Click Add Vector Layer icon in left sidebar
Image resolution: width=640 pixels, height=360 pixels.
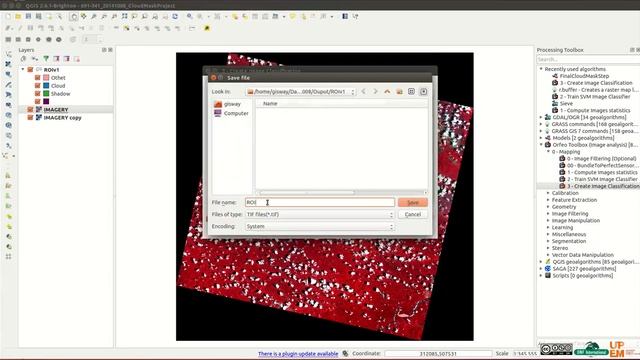tap(8, 54)
